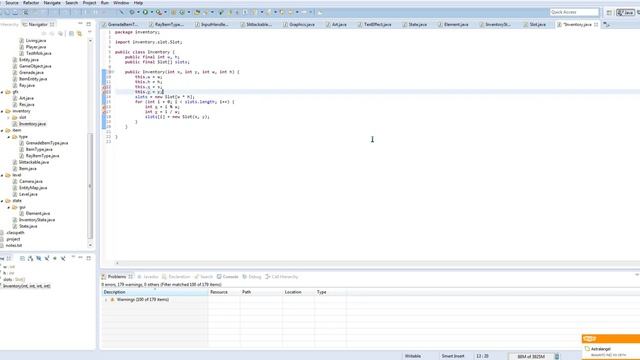Click the Open Perspective icon near Quick Access

(x=609, y=13)
